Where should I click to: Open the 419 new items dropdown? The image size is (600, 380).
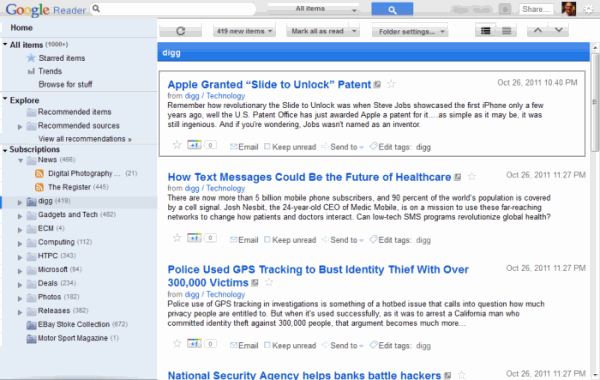click(x=244, y=31)
